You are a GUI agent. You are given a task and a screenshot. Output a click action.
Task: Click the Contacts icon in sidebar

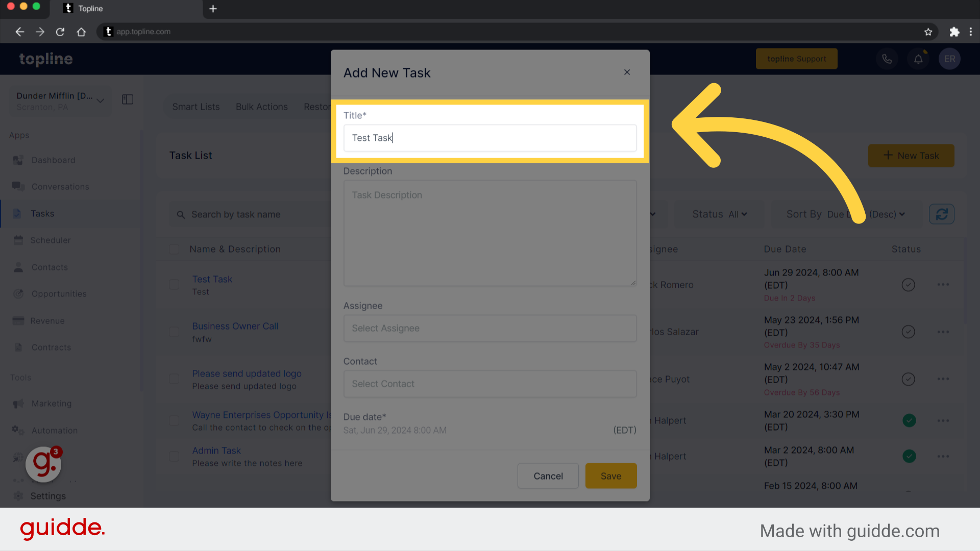pyautogui.click(x=18, y=267)
